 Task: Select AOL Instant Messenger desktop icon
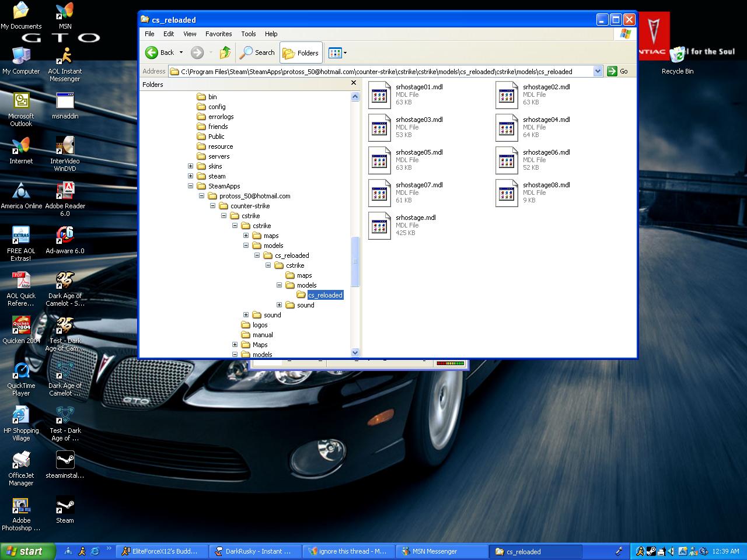65,64
